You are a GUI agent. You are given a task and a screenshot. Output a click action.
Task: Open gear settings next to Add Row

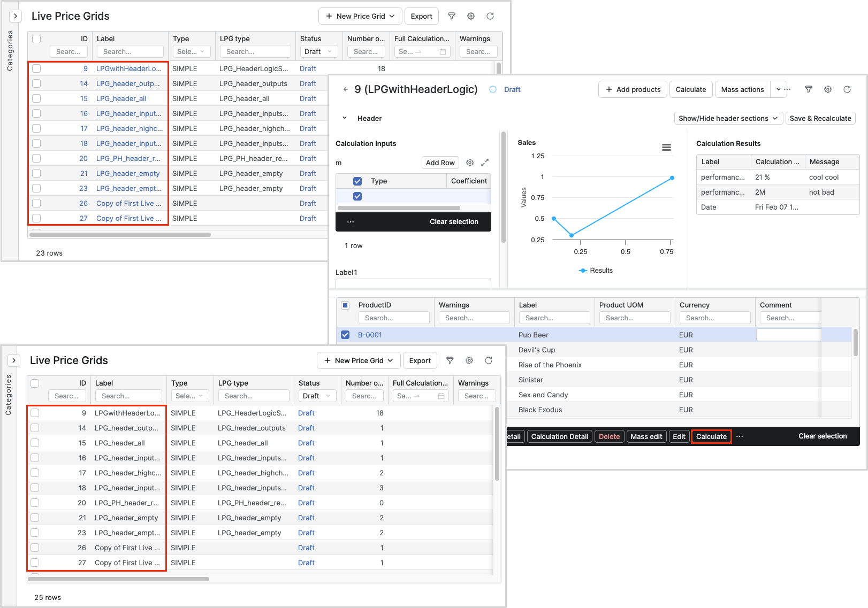470,163
